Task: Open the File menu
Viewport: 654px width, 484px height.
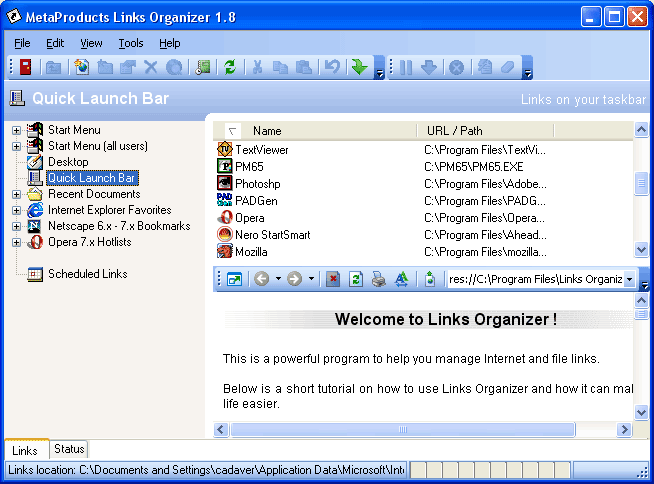Action: click(22, 43)
